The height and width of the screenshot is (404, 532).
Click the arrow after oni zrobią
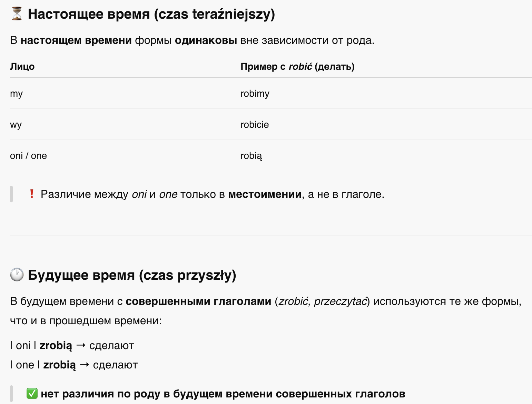81,345
